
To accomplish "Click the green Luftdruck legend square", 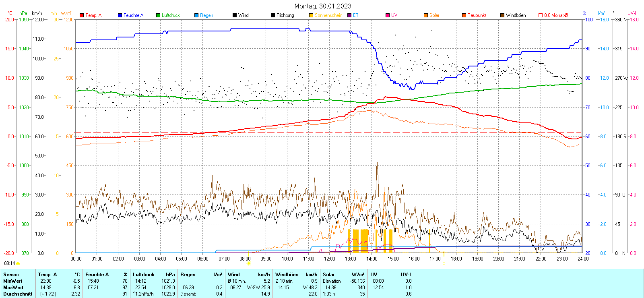I will 158,15.
